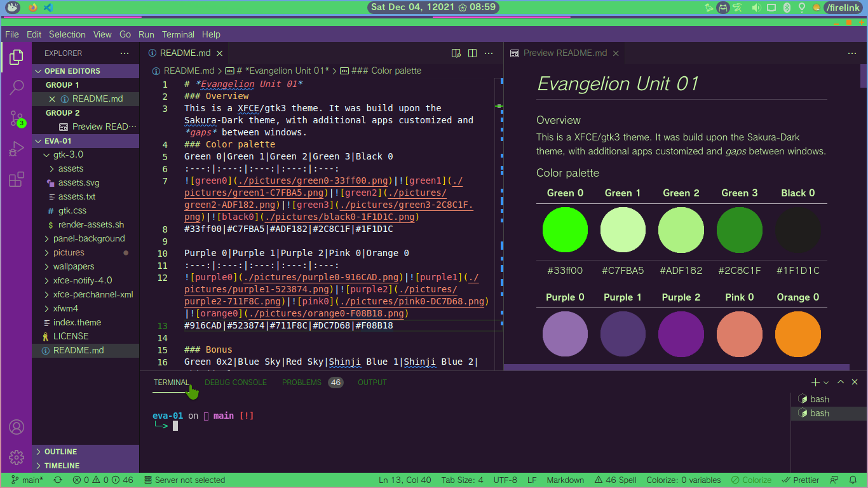Open Source Control view with 3 badge
The image size is (868, 488).
pos(17,119)
